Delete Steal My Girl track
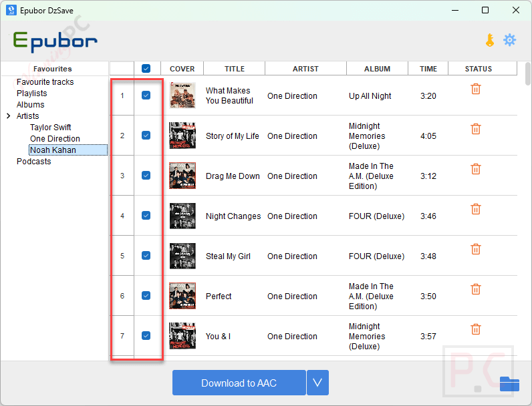The height and width of the screenshot is (406, 532). click(476, 249)
